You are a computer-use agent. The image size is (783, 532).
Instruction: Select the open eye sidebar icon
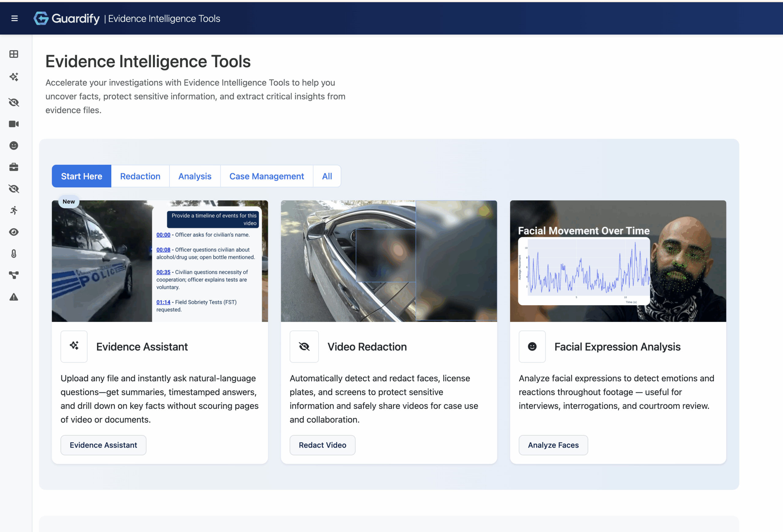(x=14, y=232)
